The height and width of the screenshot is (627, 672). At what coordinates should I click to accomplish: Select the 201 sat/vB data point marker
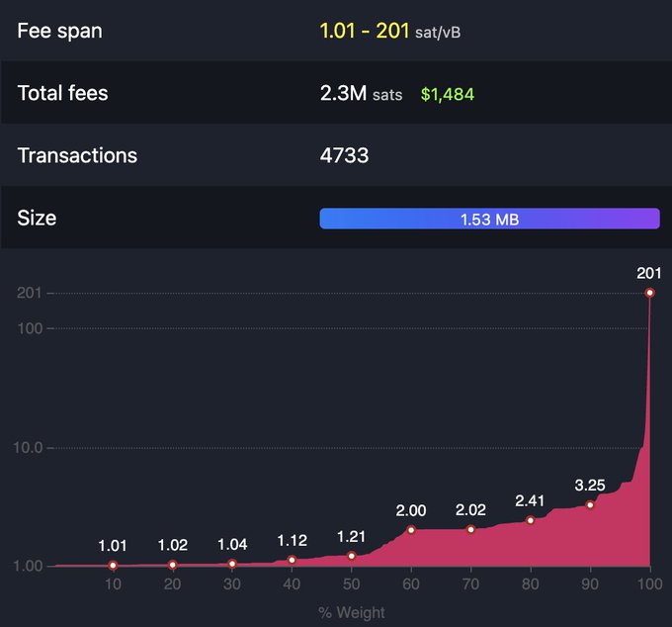pos(649,293)
